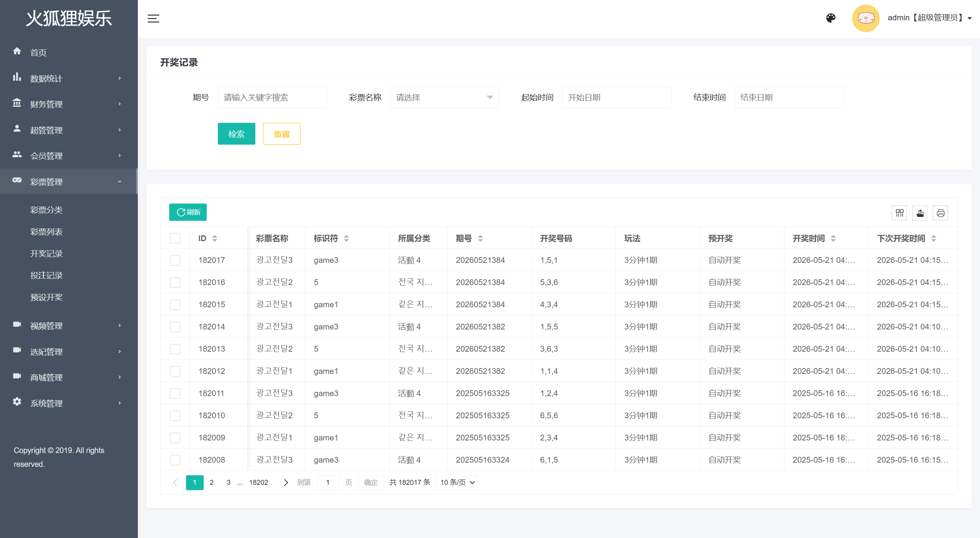Click the table export icon
Screen dimensions: 980x538
pos(920,213)
